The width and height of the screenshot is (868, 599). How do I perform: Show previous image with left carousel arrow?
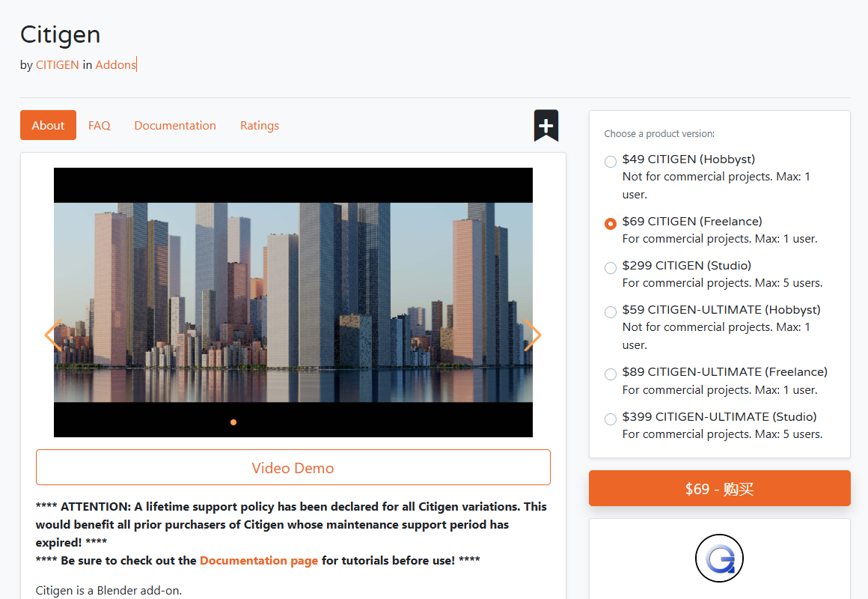click(x=53, y=335)
